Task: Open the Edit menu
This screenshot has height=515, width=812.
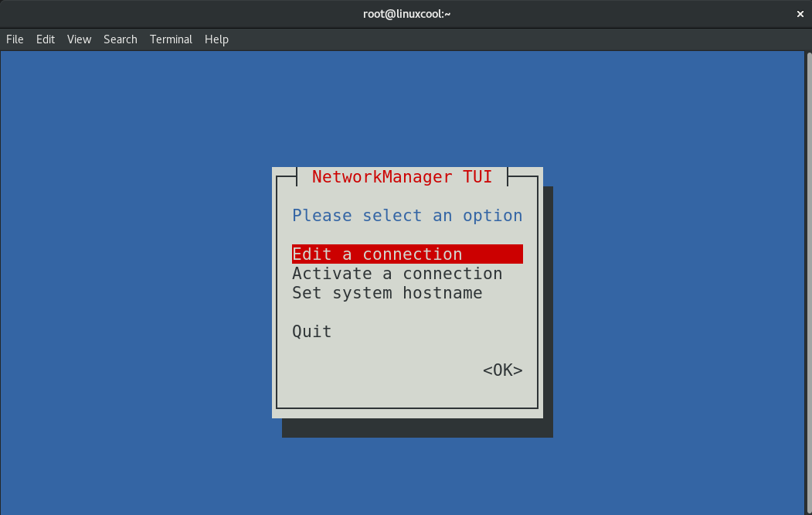Action: pos(46,39)
